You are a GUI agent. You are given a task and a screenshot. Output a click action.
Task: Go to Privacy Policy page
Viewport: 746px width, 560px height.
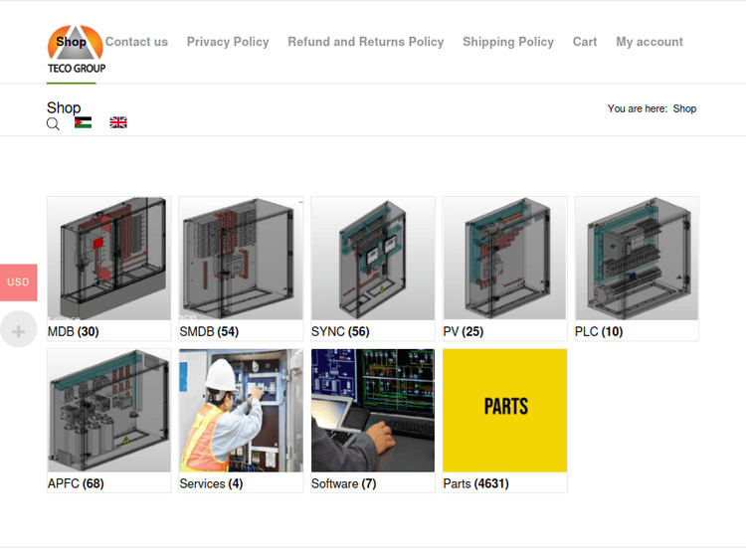click(228, 42)
